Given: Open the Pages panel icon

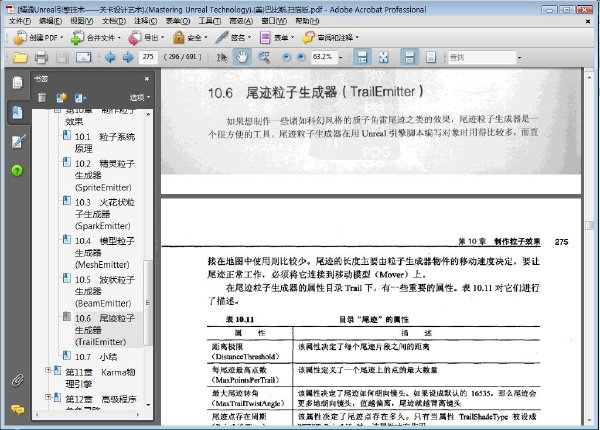Looking at the screenshot, I should pos(17,82).
